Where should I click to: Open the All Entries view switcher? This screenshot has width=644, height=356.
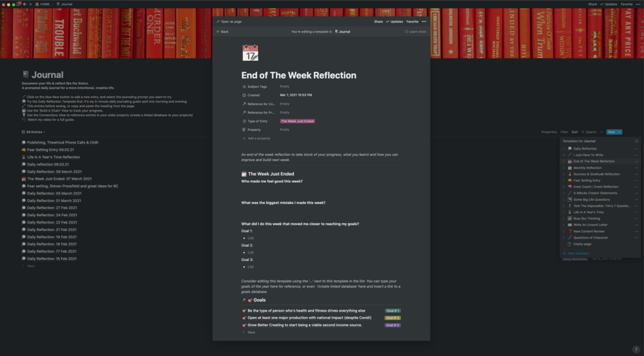coord(34,132)
